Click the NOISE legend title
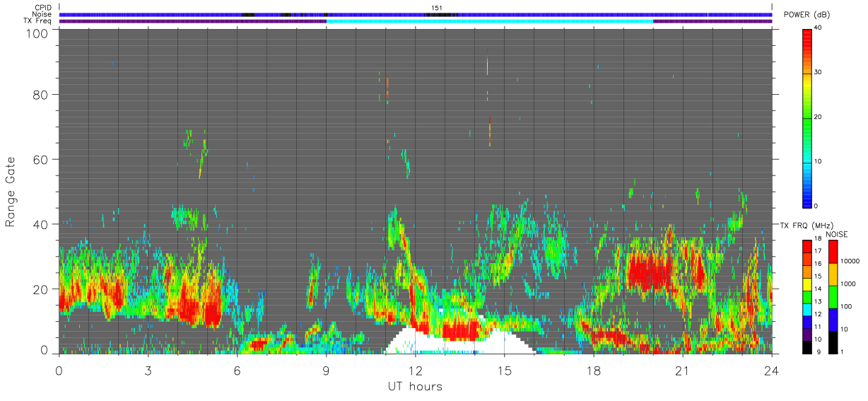 (x=835, y=234)
